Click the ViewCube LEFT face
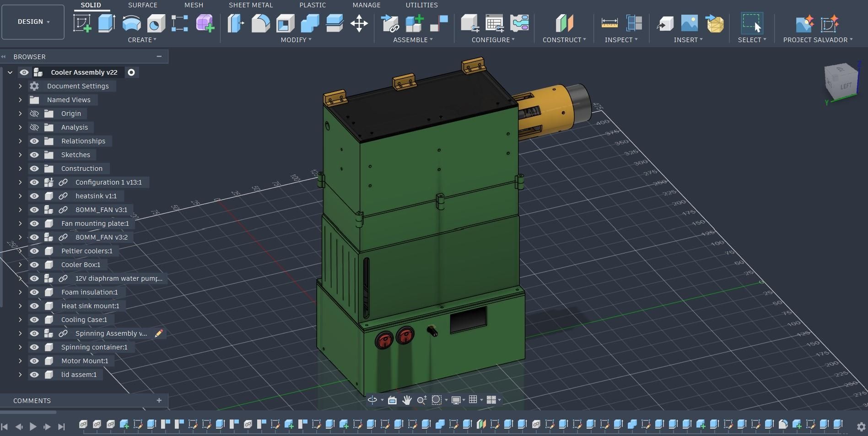The image size is (868, 436). coord(846,86)
